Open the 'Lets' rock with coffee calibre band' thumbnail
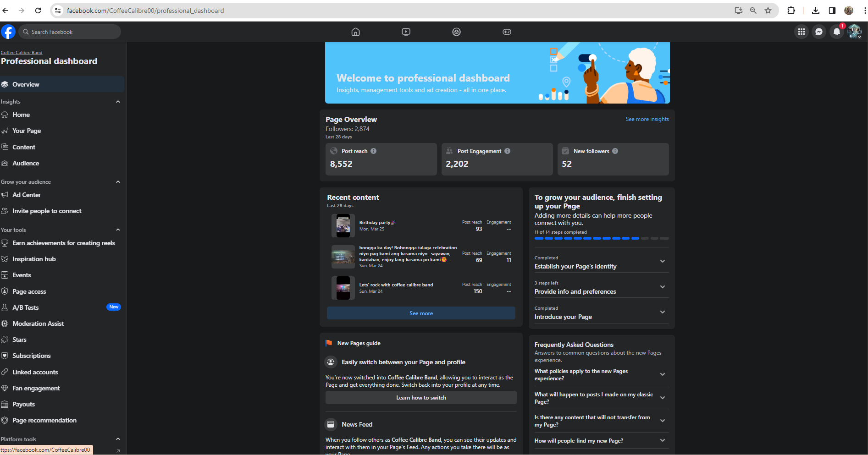Viewport: 868px width, 455px height. pyautogui.click(x=343, y=288)
